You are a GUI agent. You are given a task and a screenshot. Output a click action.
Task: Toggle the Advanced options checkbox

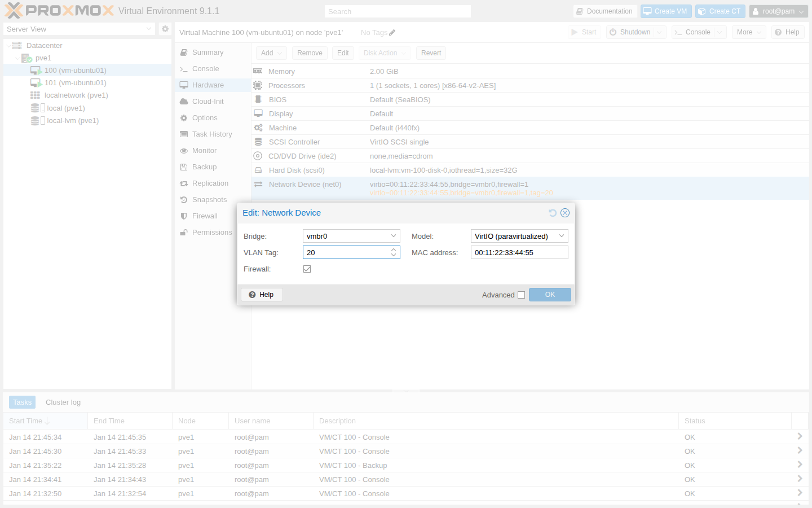[x=521, y=295]
